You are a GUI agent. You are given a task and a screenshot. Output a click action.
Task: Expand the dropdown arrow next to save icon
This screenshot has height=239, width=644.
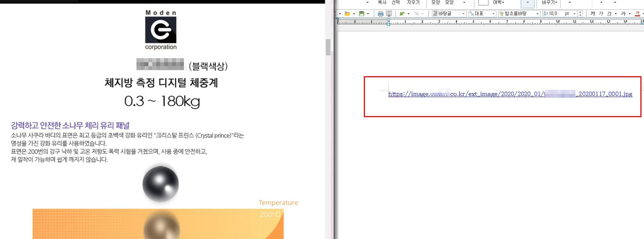[368, 14]
